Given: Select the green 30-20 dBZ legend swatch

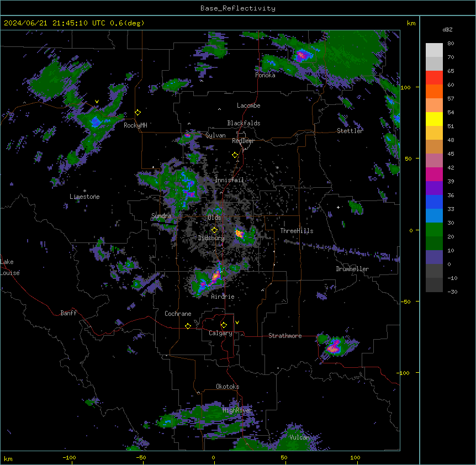Looking at the screenshot, I should click(434, 230).
